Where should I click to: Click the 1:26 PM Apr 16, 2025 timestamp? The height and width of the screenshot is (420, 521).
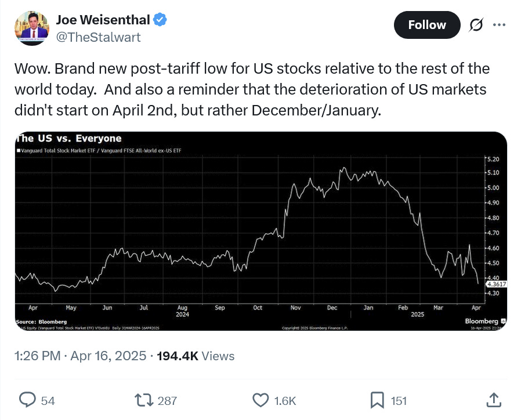(x=80, y=356)
